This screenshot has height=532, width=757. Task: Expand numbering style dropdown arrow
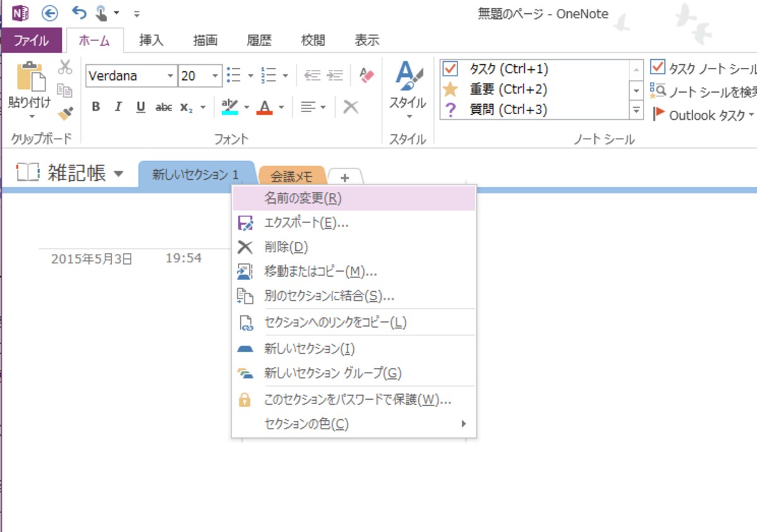click(285, 76)
